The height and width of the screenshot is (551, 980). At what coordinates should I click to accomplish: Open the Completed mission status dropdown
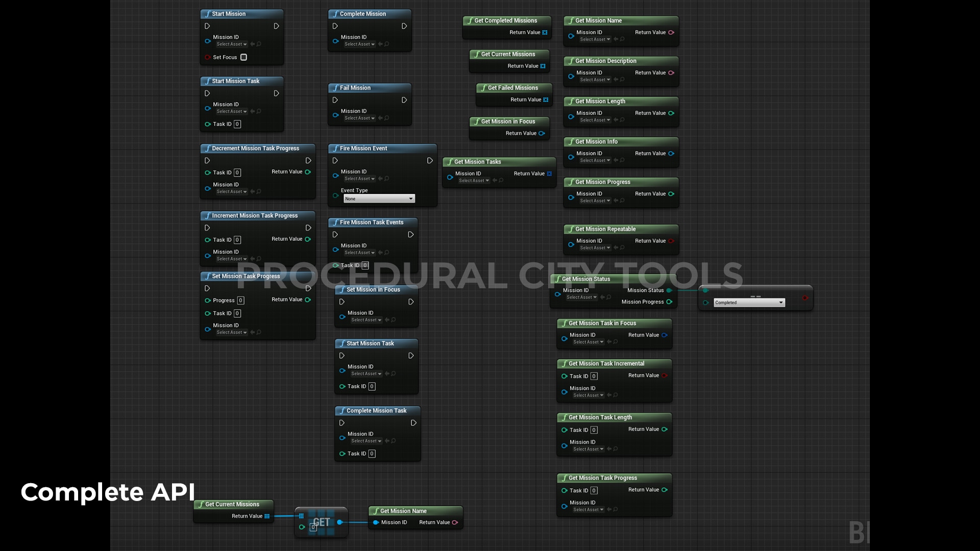tap(749, 302)
